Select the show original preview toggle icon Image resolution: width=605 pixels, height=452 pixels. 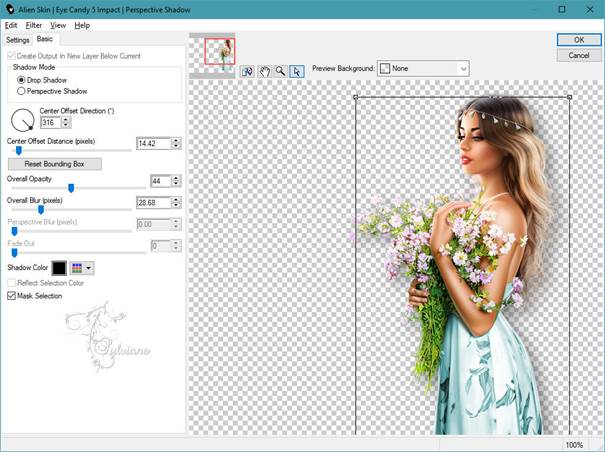(247, 71)
